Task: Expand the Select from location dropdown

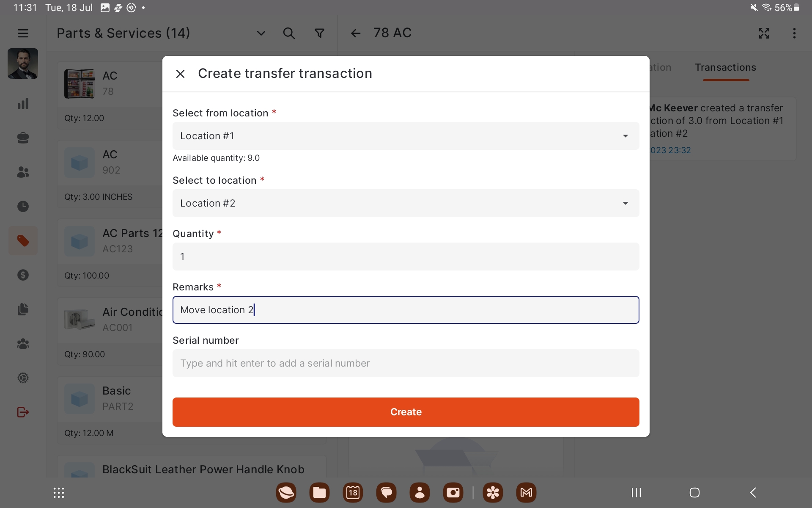Action: [x=406, y=136]
